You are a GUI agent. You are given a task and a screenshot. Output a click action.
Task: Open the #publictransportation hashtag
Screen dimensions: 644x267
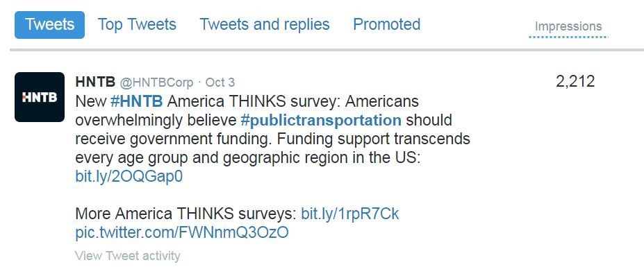pos(321,121)
